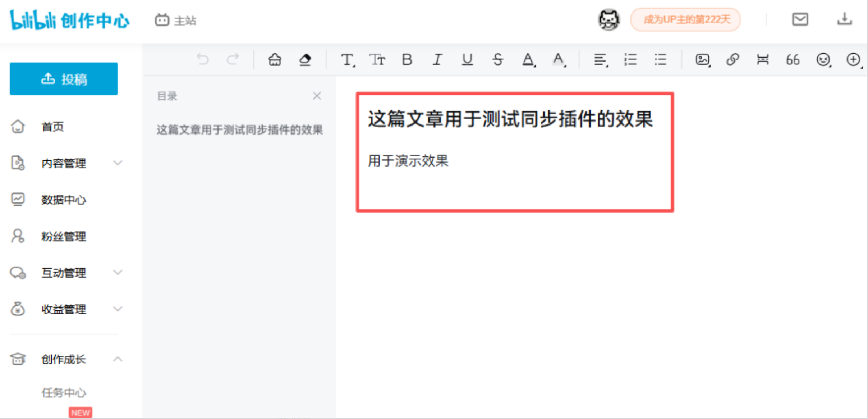Open 互动管理 menu item
868x419 pixels.
tap(64, 273)
